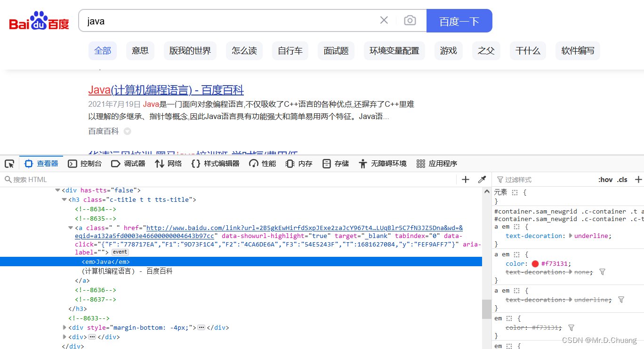Switch to the 无障碍环境 accessibility panel
644x349 pixels.
point(382,164)
